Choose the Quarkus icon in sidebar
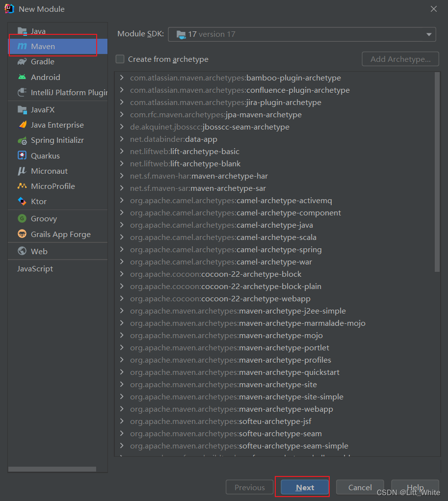The image size is (448, 501). (x=22, y=156)
